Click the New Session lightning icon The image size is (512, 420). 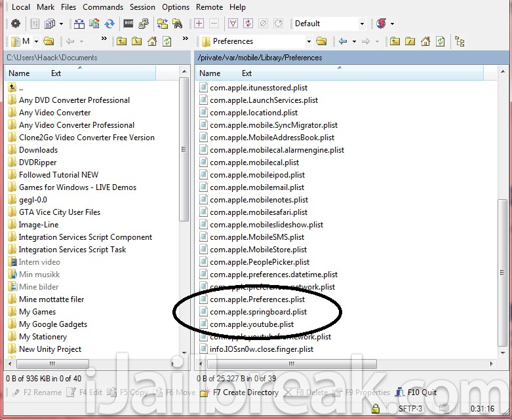[x=381, y=24]
